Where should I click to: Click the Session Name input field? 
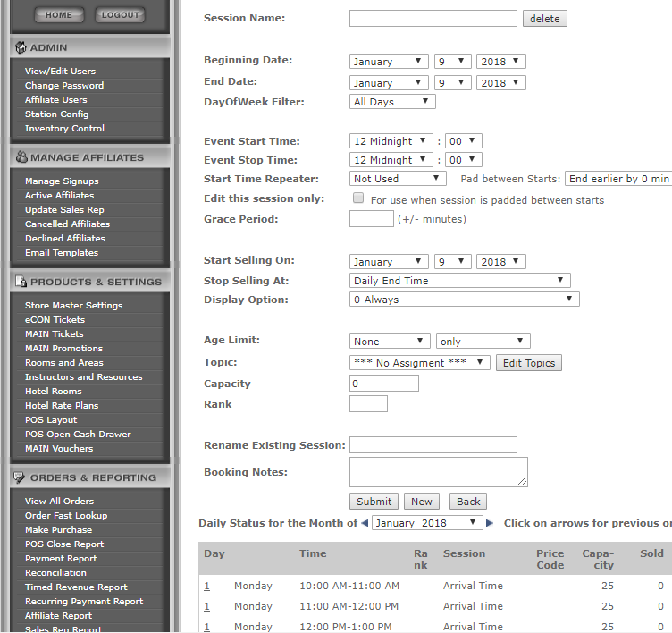(x=433, y=19)
